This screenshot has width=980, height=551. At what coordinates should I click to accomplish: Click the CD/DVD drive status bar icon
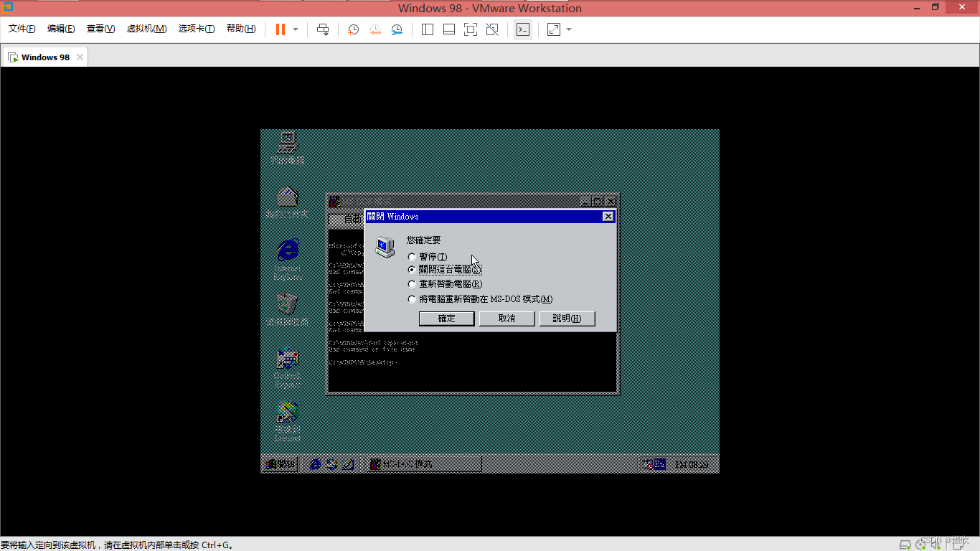[920, 545]
